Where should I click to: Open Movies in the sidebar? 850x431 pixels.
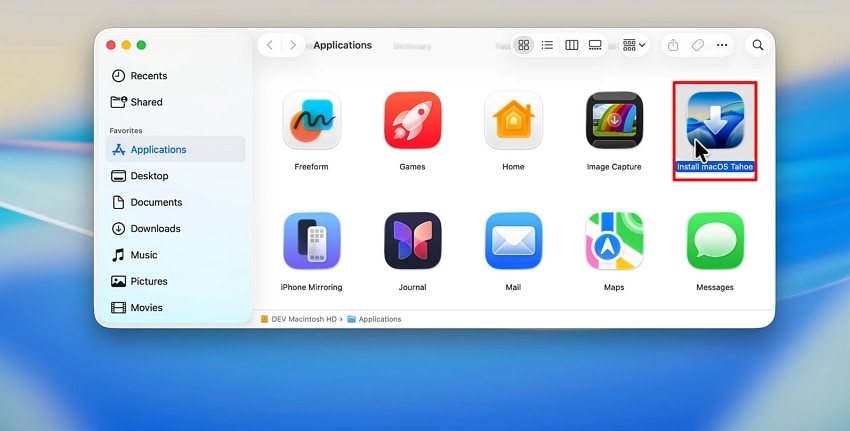(175, 307)
